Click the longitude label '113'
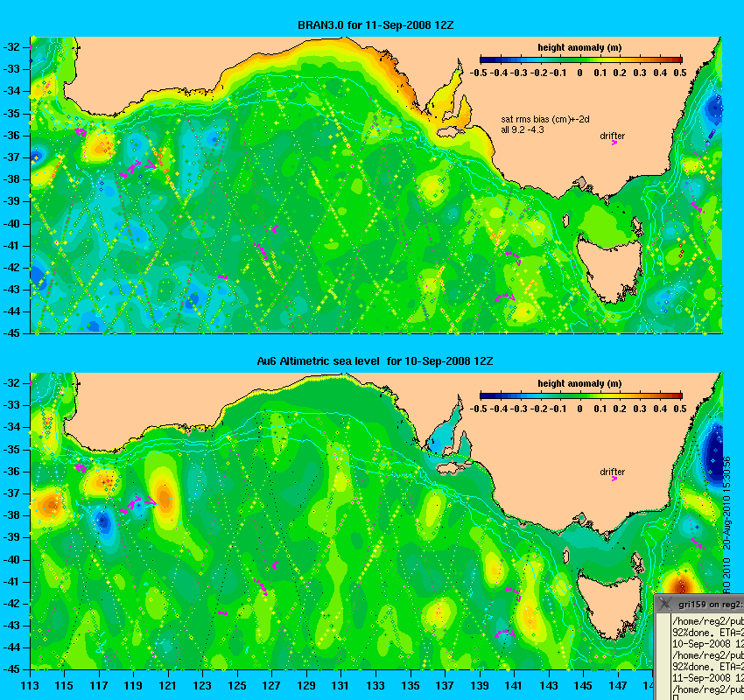Image resolution: width=744 pixels, height=700 pixels. [x=30, y=685]
